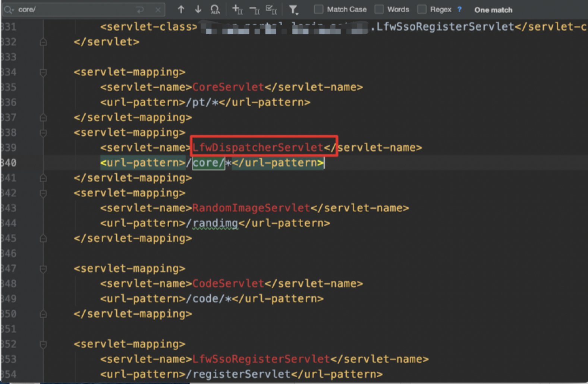Image resolution: width=588 pixels, height=384 pixels.
Task: Add selection for next occurrence icon
Action: point(237,10)
